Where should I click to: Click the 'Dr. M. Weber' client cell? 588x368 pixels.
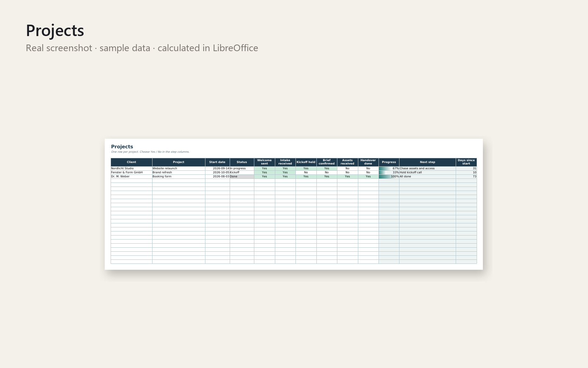[x=132, y=177]
